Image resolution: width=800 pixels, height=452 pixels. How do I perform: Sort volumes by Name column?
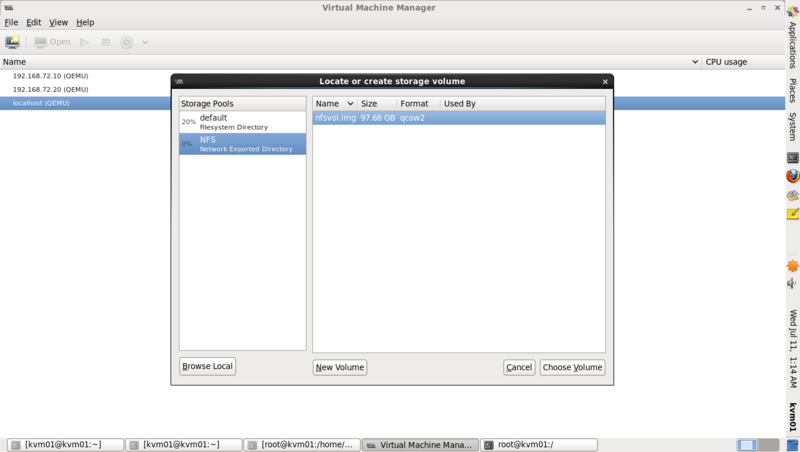335,104
